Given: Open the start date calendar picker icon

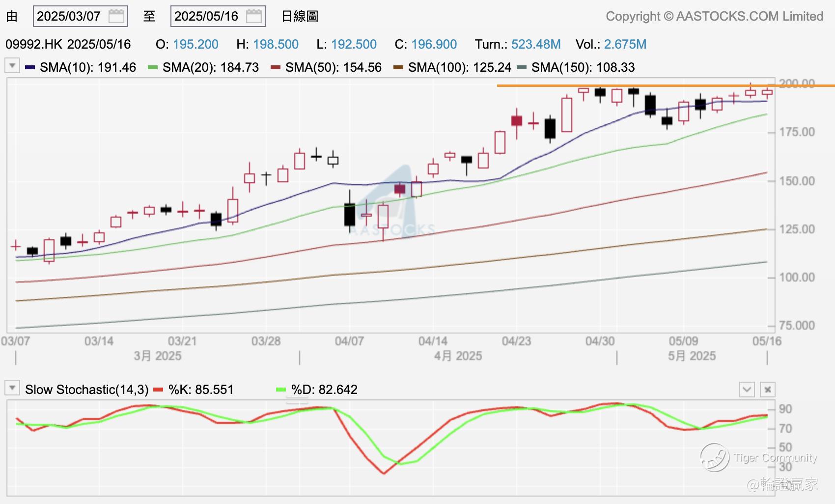Looking at the screenshot, I should click(116, 16).
